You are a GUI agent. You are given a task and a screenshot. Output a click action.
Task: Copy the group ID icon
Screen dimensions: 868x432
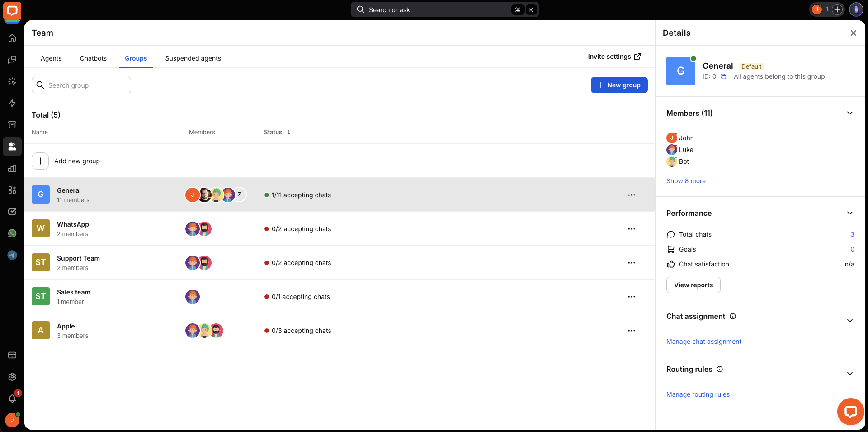(723, 76)
